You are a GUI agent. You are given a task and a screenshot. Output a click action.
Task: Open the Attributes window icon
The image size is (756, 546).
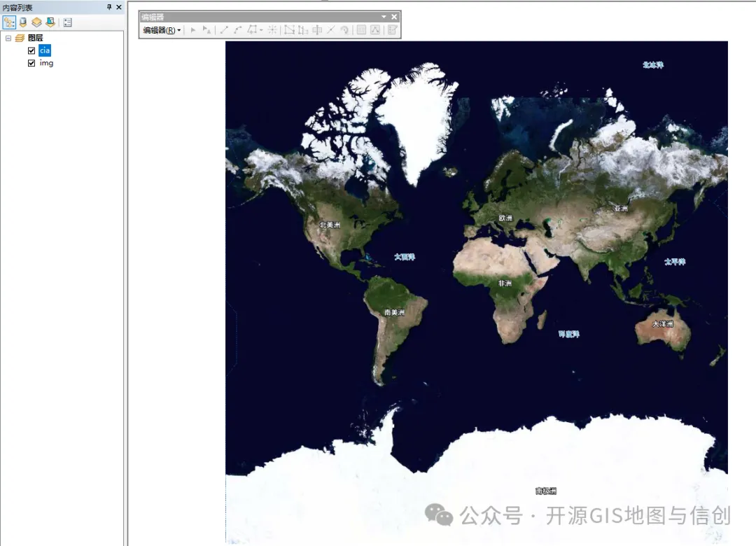pyautogui.click(x=361, y=30)
